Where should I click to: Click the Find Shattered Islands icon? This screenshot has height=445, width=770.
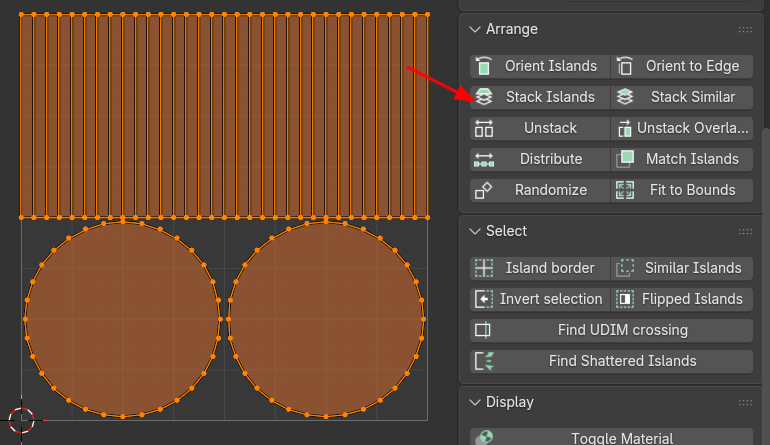pyautogui.click(x=484, y=361)
